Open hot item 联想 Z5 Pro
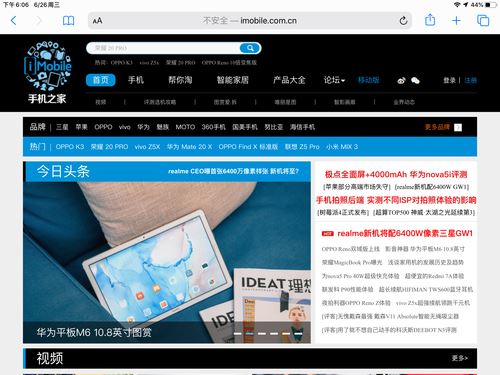The width and height of the screenshot is (500, 375). click(302, 147)
